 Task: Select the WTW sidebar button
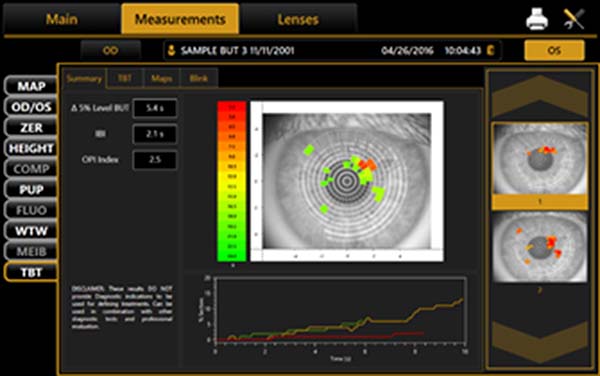[31, 231]
